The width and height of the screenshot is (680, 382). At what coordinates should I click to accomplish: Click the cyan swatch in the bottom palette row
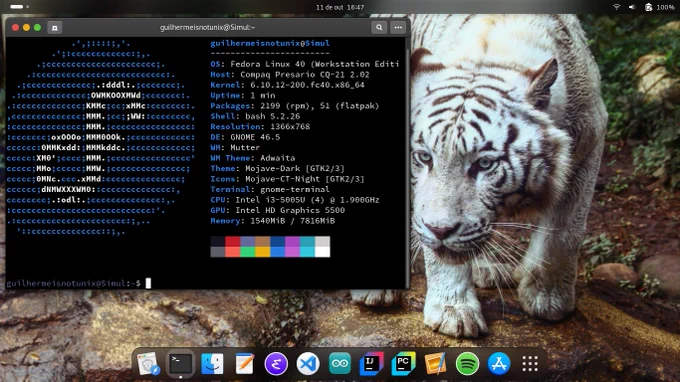[307, 252]
